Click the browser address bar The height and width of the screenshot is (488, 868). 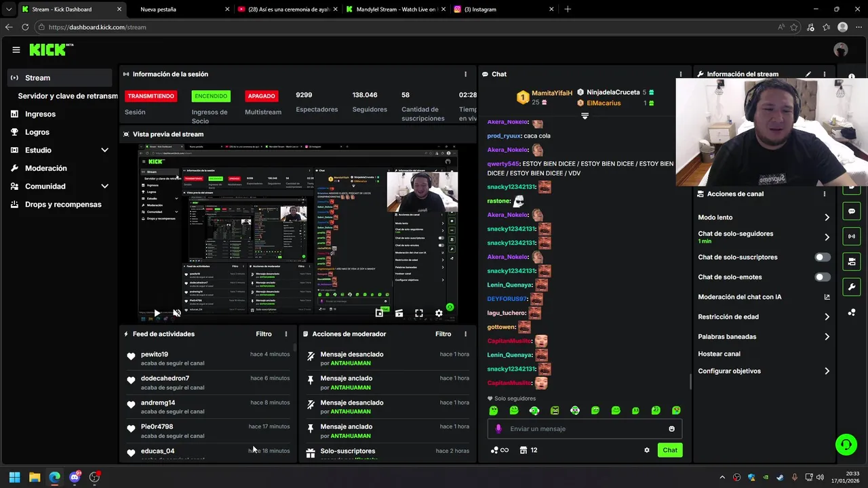click(407, 27)
